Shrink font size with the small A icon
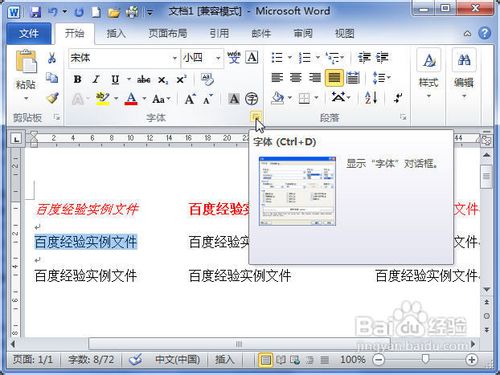 [208, 99]
